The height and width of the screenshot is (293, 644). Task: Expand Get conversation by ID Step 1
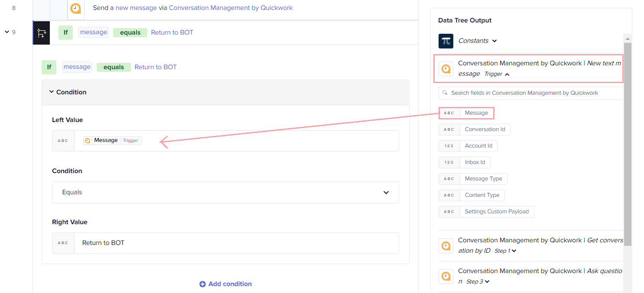click(514, 251)
